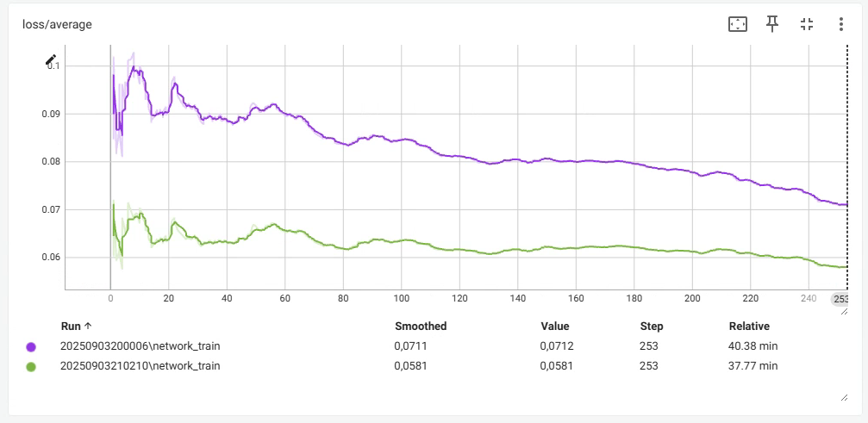Click the Relative column header
868x423 pixels.
[748, 327]
